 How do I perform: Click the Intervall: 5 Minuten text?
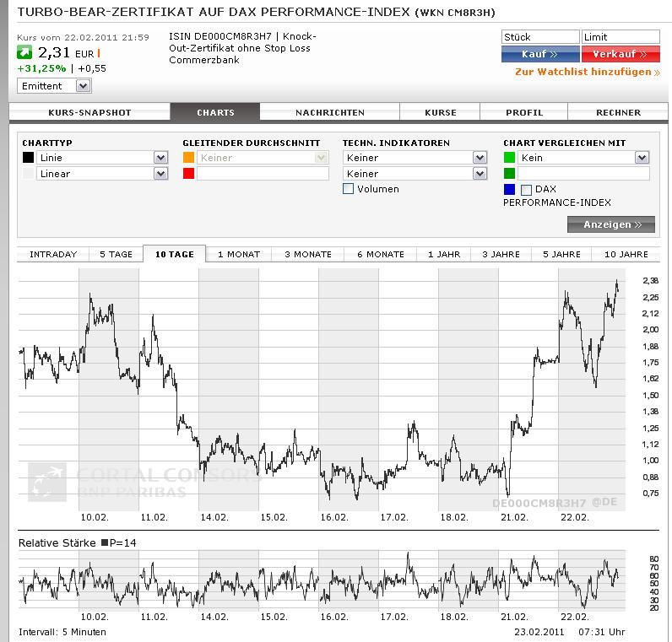coord(62,632)
